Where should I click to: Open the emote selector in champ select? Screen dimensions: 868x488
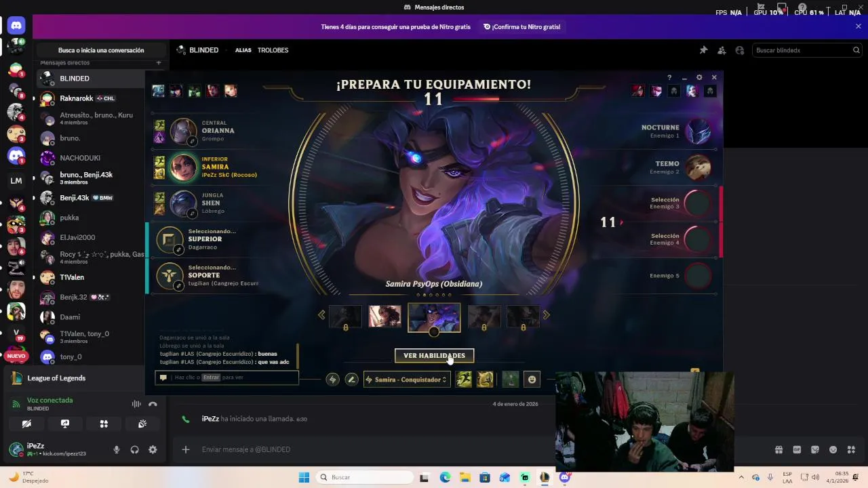pos(532,380)
